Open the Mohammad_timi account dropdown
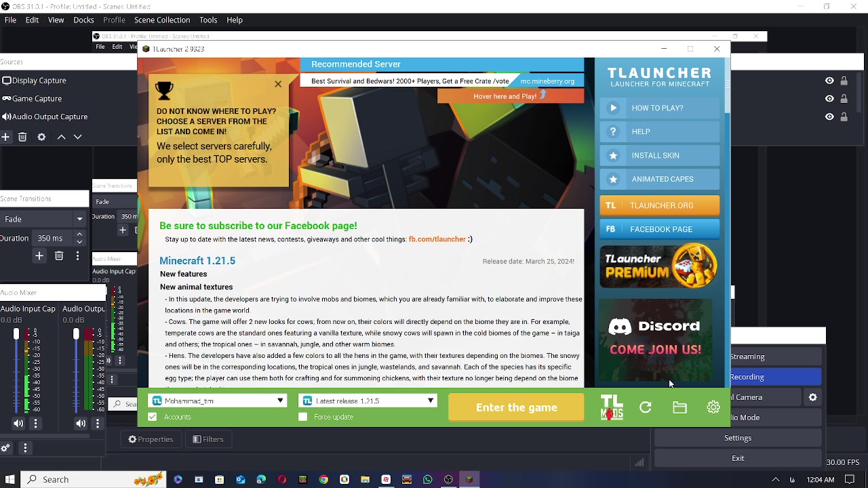This screenshot has height=488, width=868. pyautogui.click(x=218, y=401)
